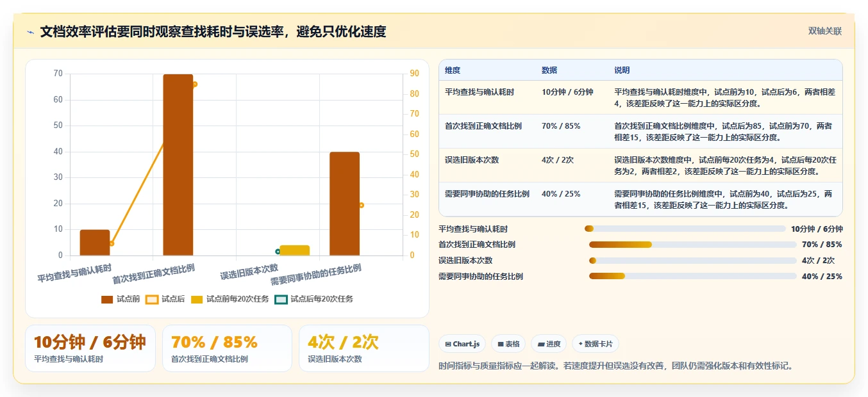Click the 40% / 25% table data cell

pyautogui.click(x=572, y=199)
